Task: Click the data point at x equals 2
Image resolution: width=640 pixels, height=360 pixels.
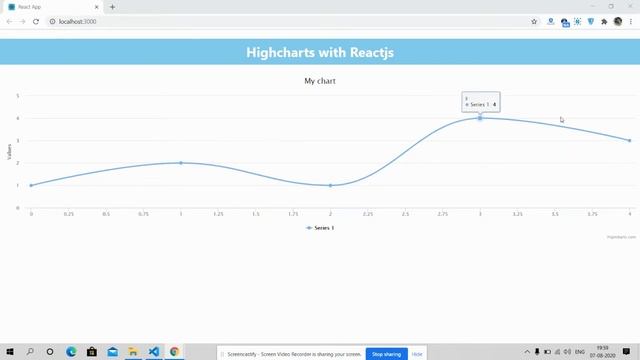Action: coord(331,185)
